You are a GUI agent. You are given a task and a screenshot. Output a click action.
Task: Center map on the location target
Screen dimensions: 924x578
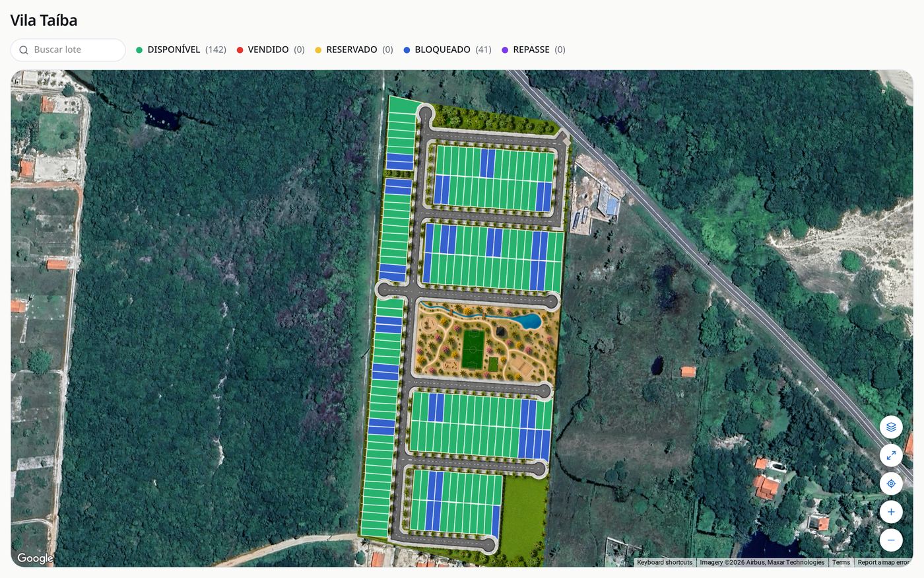[891, 484]
